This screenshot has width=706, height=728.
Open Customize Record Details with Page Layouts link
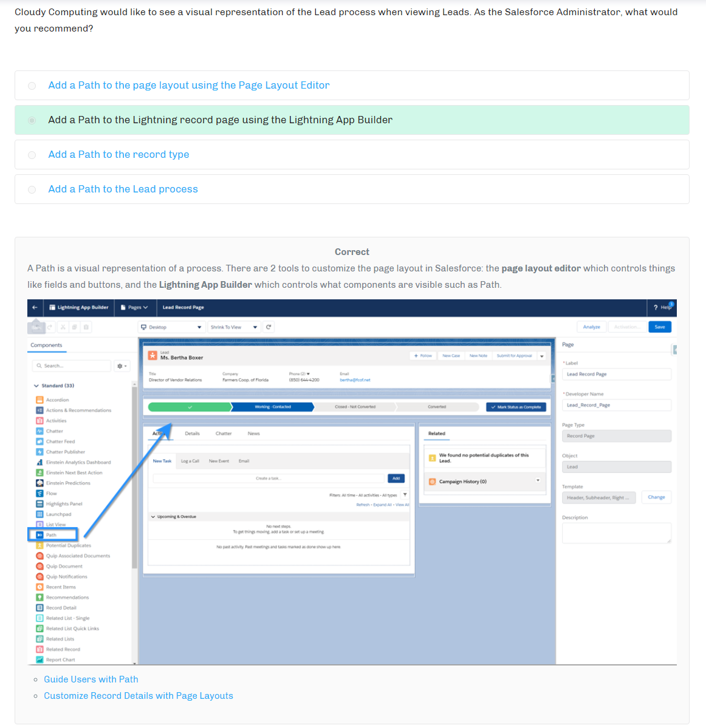(x=139, y=695)
